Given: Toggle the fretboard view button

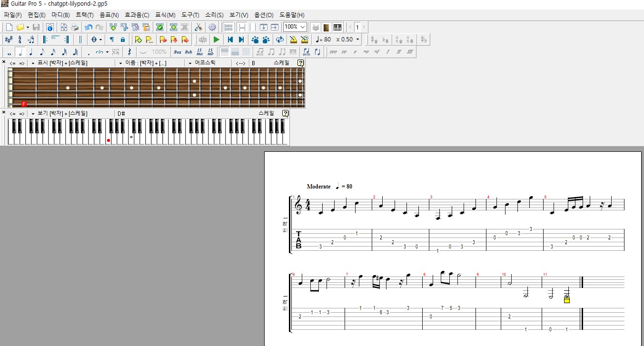Looking at the screenshot, I should (x=326, y=27).
